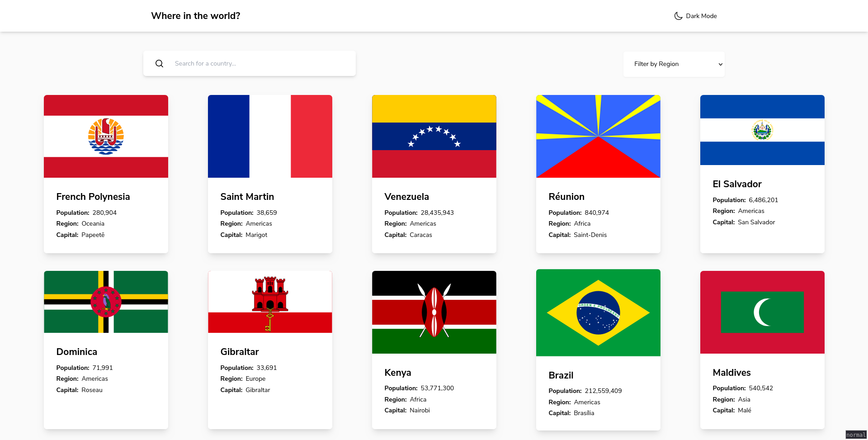Image resolution: width=868 pixels, height=440 pixels.
Task: Click the Filter by Region chevron arrow
Action: point(720,64)
